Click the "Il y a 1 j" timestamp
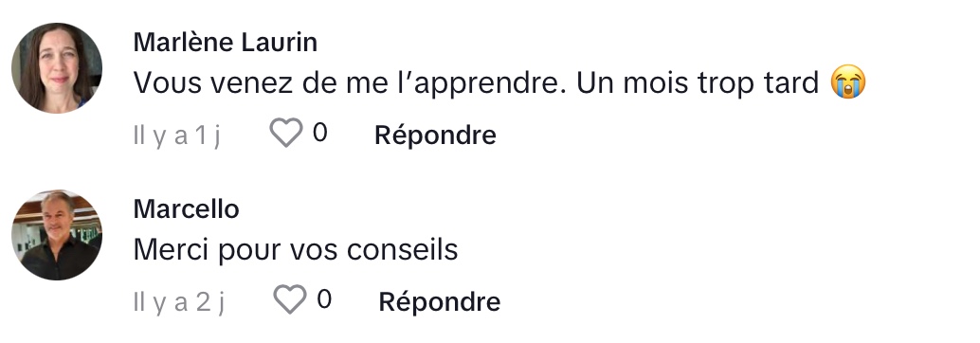Image resolution: width=980 pixels, height=343 pixels. (x=177, y=135)
